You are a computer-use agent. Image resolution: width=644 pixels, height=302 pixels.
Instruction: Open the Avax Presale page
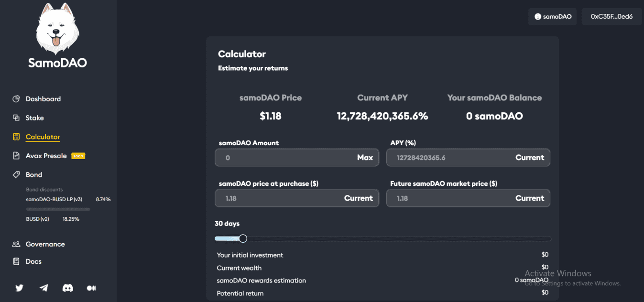46,156
